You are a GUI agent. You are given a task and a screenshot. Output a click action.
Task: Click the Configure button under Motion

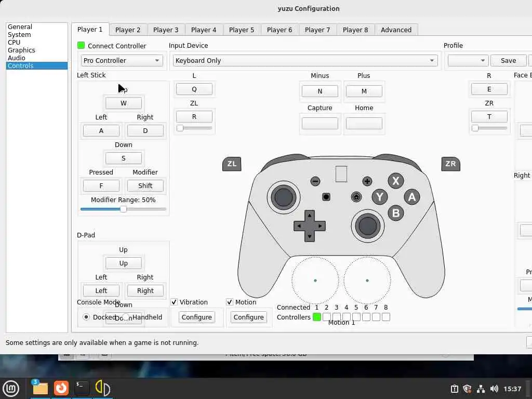click(249, 317)
